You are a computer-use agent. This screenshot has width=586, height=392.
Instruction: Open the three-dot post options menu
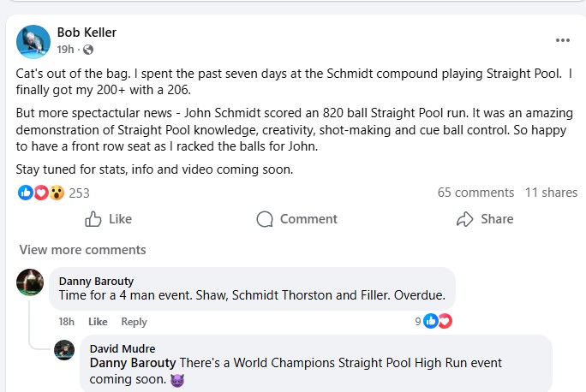coord(562,40)
